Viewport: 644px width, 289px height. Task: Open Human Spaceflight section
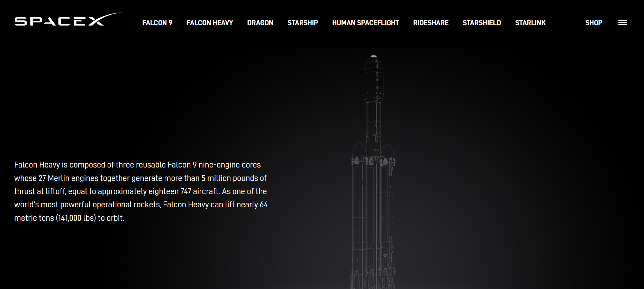click(x=365, y=23)
